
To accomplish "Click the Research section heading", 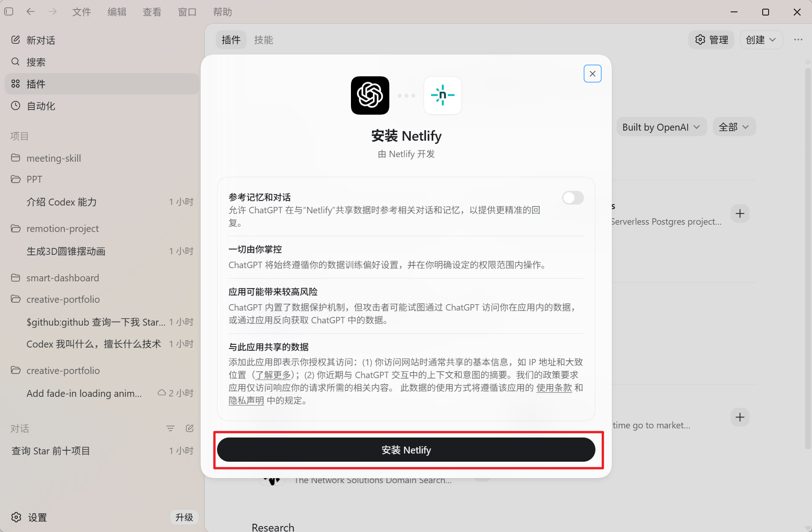I will [273, 527].
